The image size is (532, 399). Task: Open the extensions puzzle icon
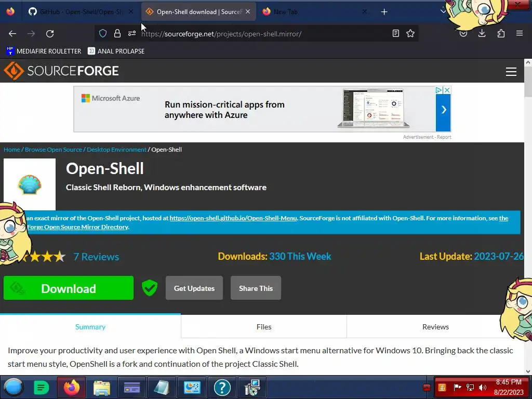click(x=501, y=33)
